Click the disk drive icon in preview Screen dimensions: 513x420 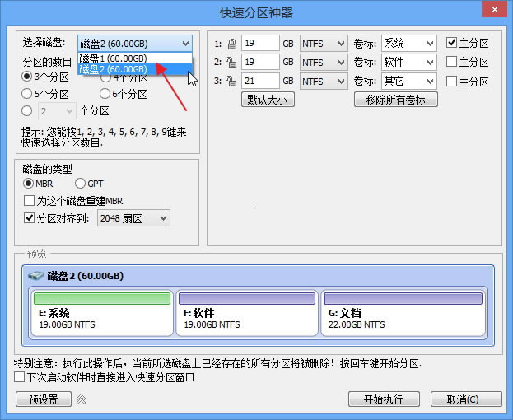36,276
